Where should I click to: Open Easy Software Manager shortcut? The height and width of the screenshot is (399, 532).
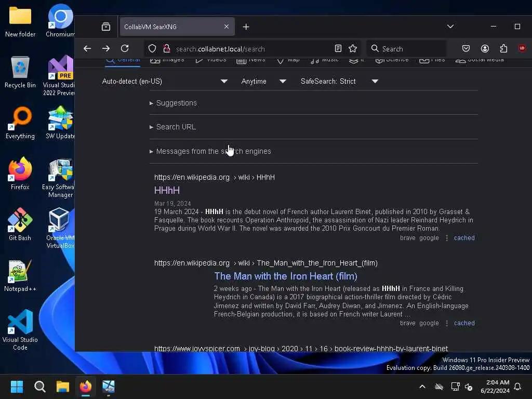pyautogui.click(x=59, y=178)
